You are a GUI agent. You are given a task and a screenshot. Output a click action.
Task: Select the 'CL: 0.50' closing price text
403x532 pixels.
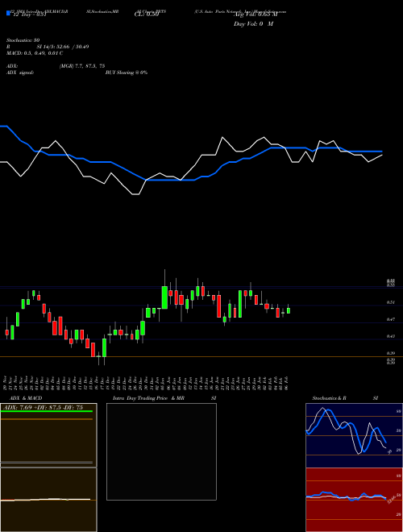pyautogui.click(x=146, y=15)
